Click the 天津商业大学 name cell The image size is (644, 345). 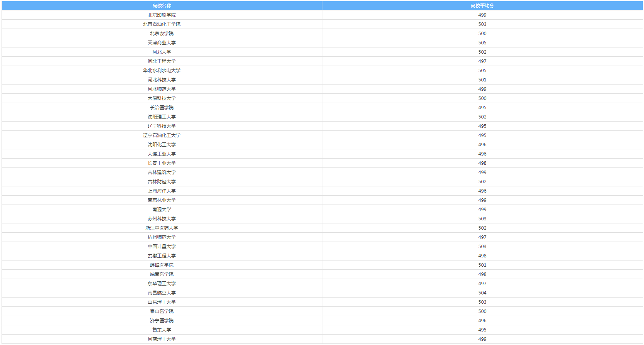pyautogui.click(x=162, y=43)
